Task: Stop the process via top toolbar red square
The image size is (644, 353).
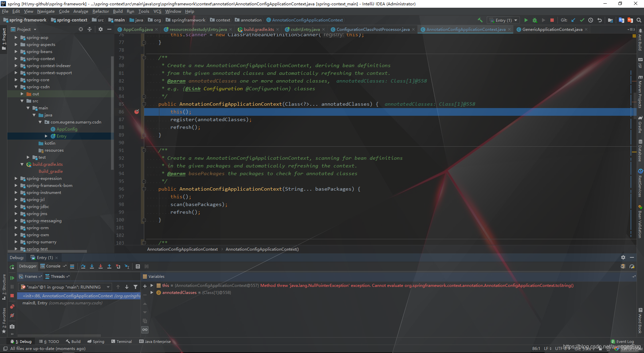Action: (x=552, y=20)
